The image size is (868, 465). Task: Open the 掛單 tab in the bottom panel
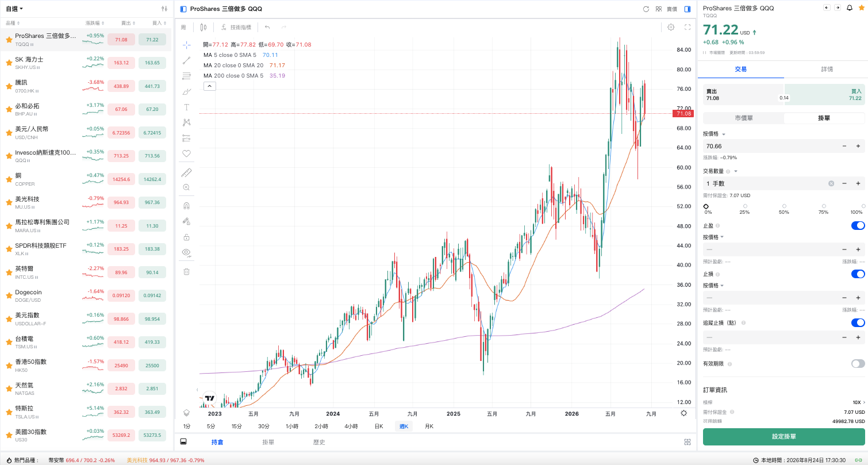click(268, 442)
